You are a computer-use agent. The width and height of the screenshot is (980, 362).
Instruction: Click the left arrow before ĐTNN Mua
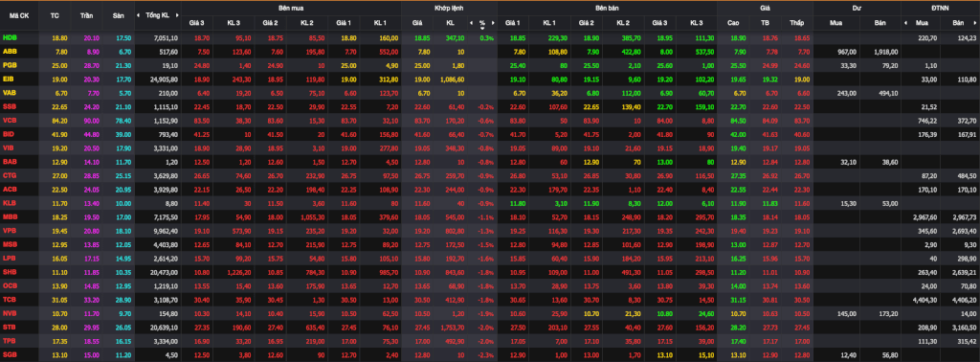click(x=905, y=23)
